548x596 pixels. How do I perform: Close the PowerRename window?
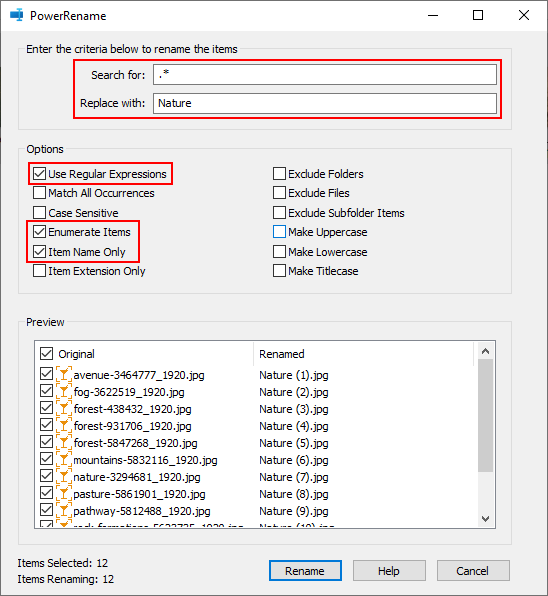click(x=524, y=15)
